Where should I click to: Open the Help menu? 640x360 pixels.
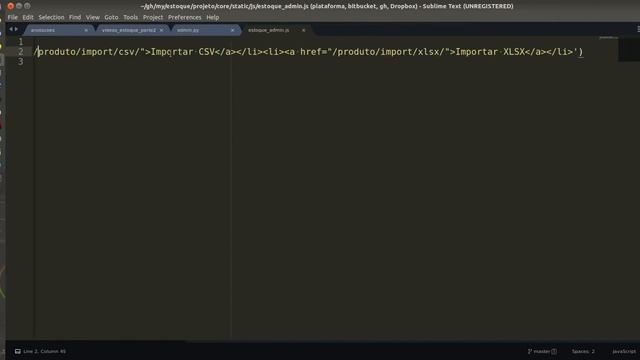click(213, 18)
